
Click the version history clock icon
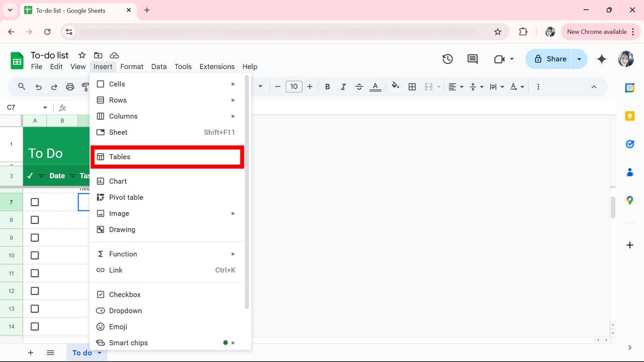pos(447,59)
